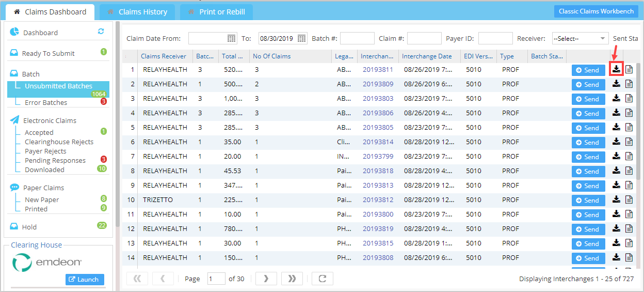The image size is (644, 292).
Task: Click the dashboard refresh icon
Action: 101,32
